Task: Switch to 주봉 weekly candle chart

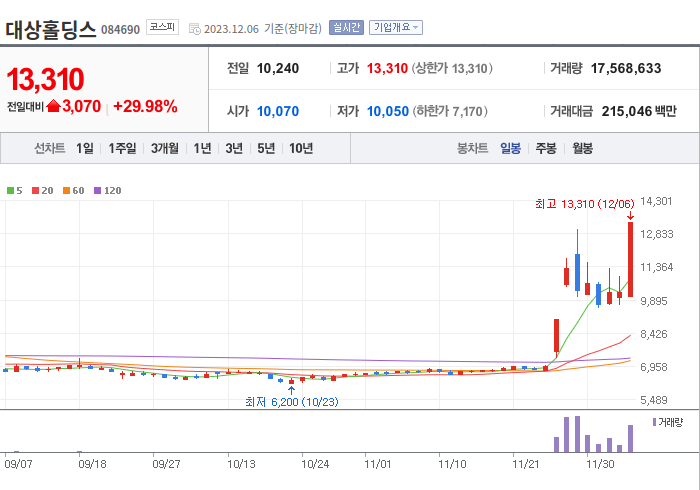Action: pyautogui.click(x=546, y=148)
